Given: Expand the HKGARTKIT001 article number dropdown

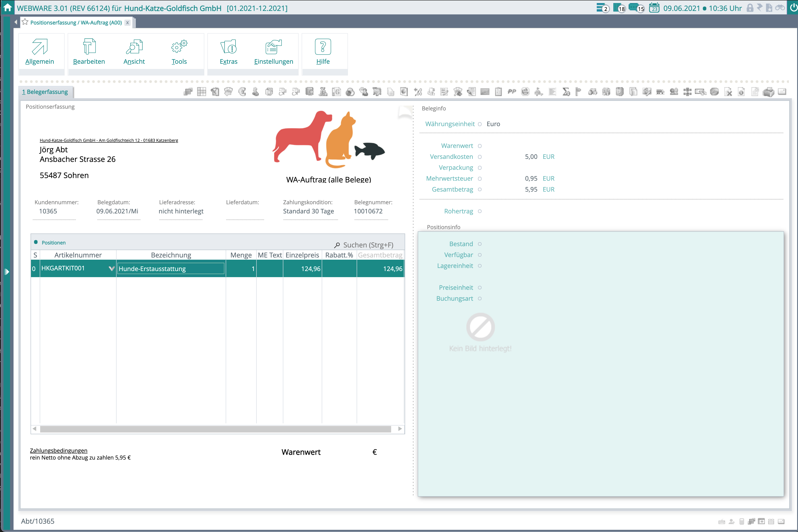Looking at the screenshot, I should (111, 268).
